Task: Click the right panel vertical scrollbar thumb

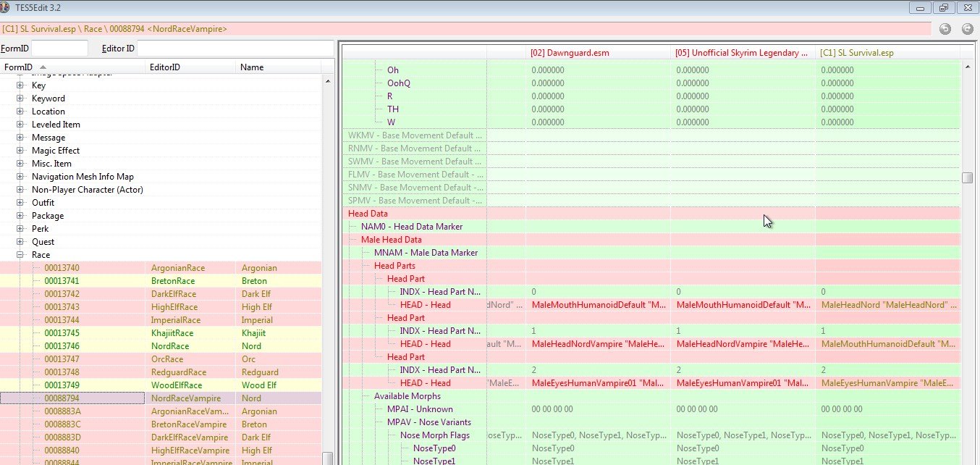Action: [968, 177]
